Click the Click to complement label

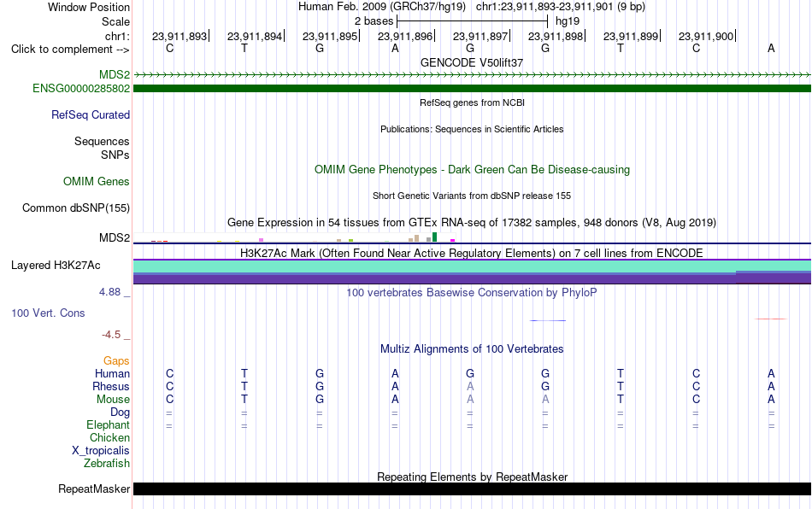point(70,50)
